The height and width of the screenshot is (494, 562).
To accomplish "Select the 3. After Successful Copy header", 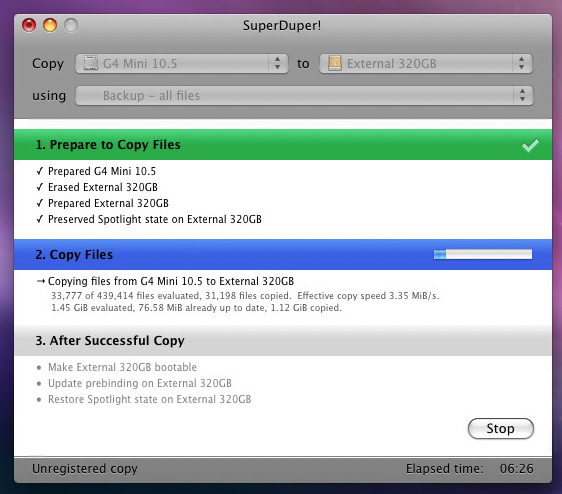I will [283, 341].
